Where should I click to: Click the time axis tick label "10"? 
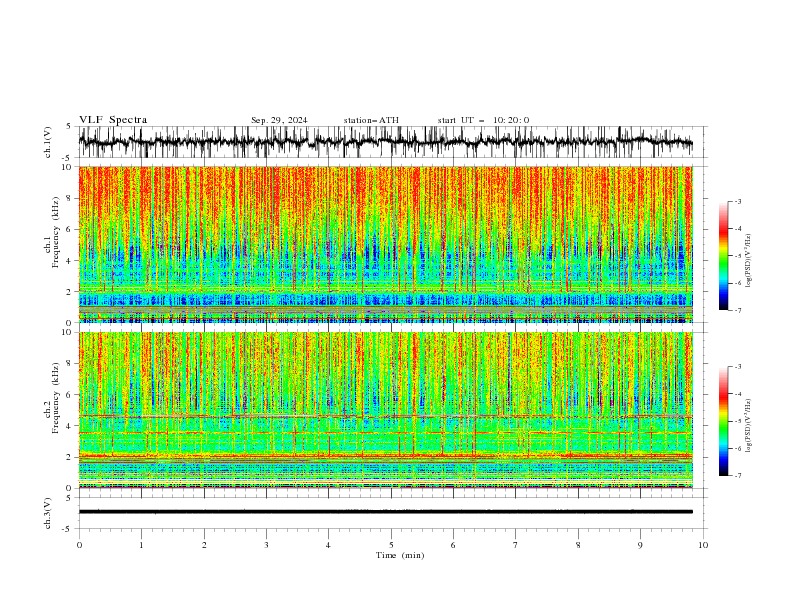pyautogui.click(x=703, y=545)
